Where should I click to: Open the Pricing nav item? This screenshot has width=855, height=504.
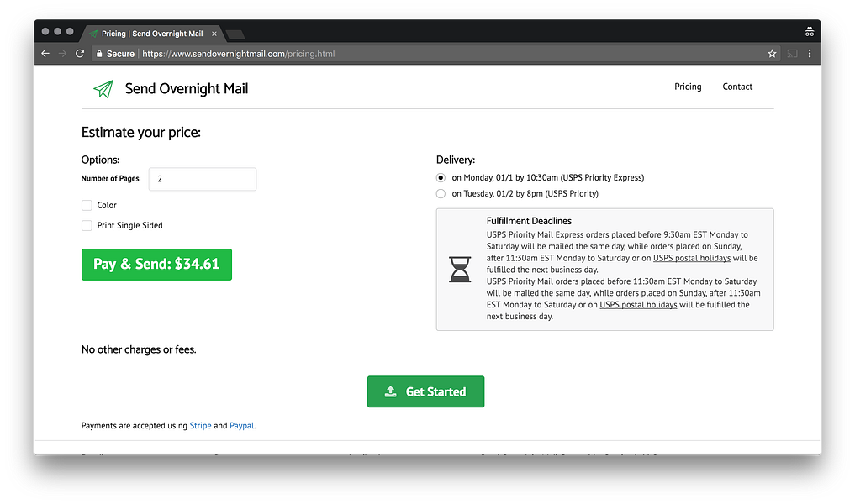pyautogui.click(x=688, y=87)
